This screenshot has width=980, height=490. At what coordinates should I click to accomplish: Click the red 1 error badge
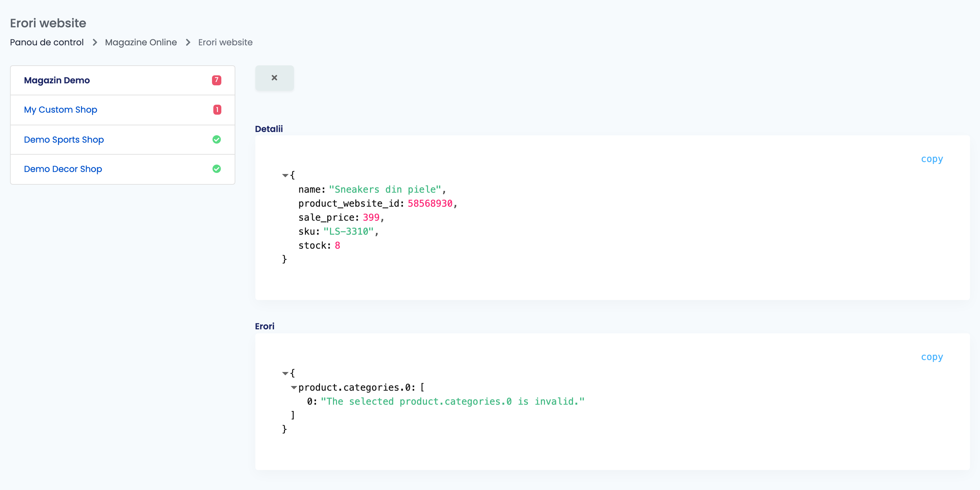[217, 110]
